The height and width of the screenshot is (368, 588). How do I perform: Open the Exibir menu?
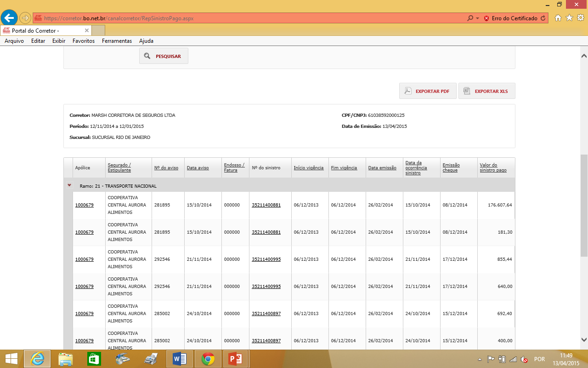(x=59, y=41)
